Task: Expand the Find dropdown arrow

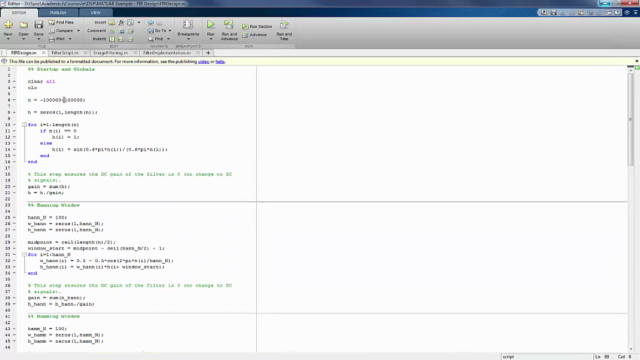Action: pyautogui.click(x=168, y=39)
